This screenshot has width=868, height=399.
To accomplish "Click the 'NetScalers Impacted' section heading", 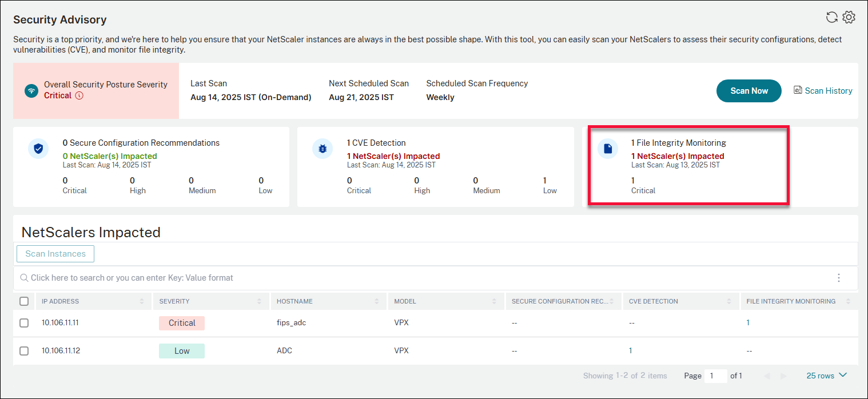I will [91, 232].
